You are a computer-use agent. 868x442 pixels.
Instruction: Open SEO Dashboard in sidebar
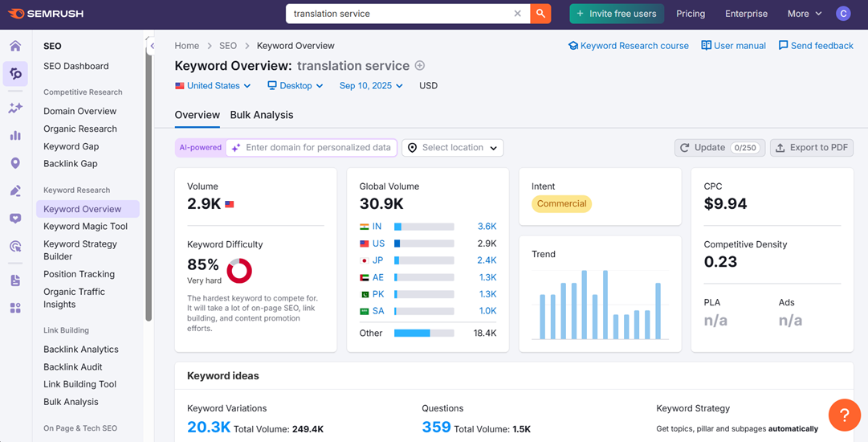click(76, 66)
